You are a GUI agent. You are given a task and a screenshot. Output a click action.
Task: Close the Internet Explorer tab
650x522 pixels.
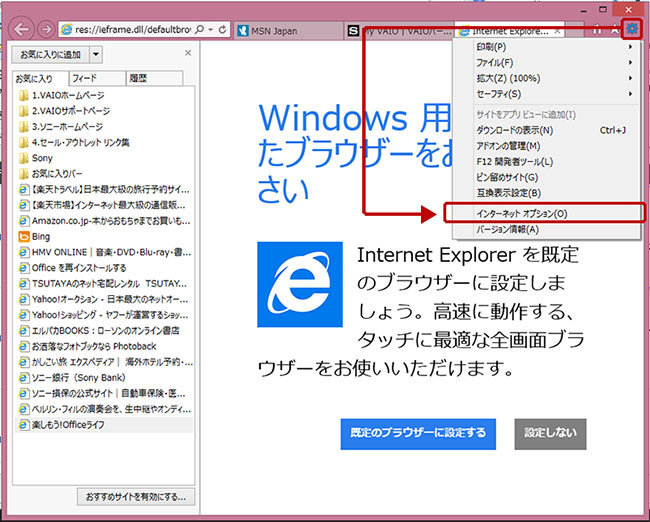tap(558, 31)
